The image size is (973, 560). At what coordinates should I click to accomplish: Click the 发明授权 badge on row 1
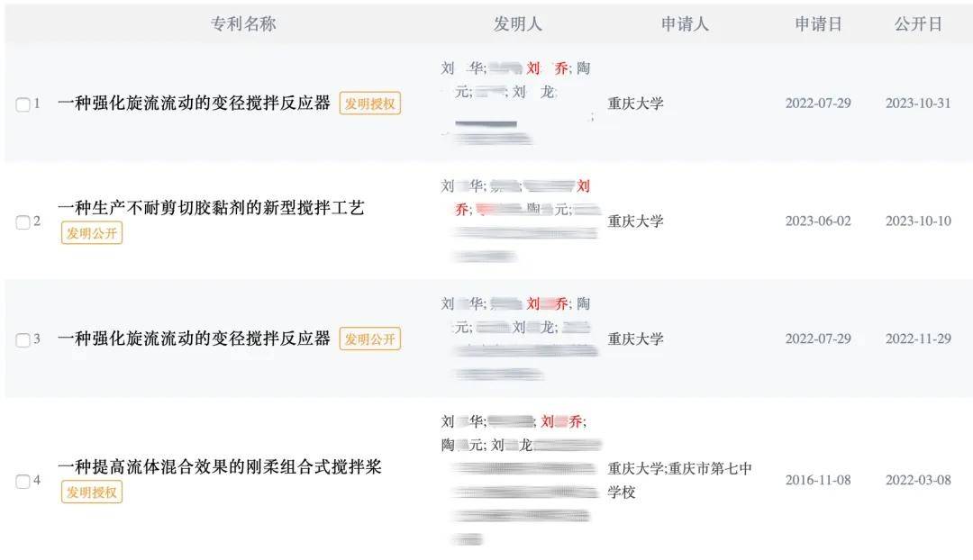pos(371,104)
